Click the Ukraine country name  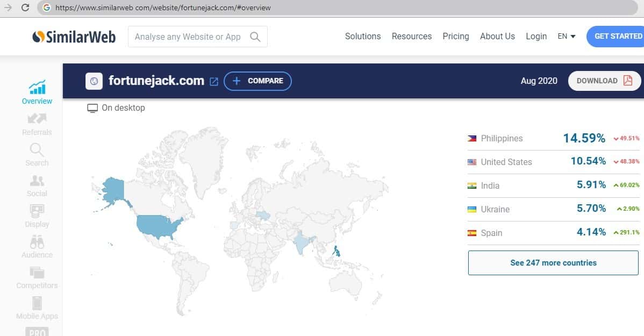[495, 209]
